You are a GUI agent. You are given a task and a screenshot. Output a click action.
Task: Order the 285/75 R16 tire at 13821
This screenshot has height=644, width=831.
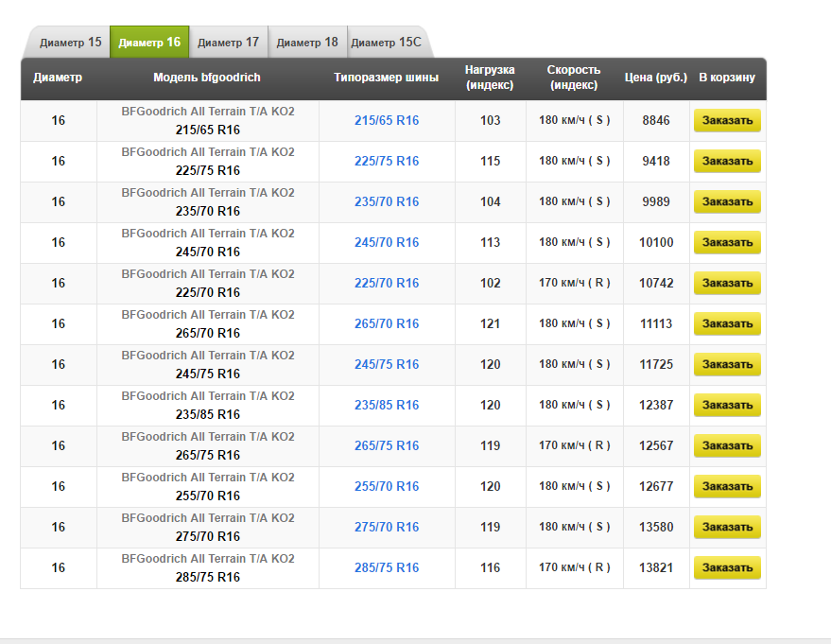tap(727, 568)
